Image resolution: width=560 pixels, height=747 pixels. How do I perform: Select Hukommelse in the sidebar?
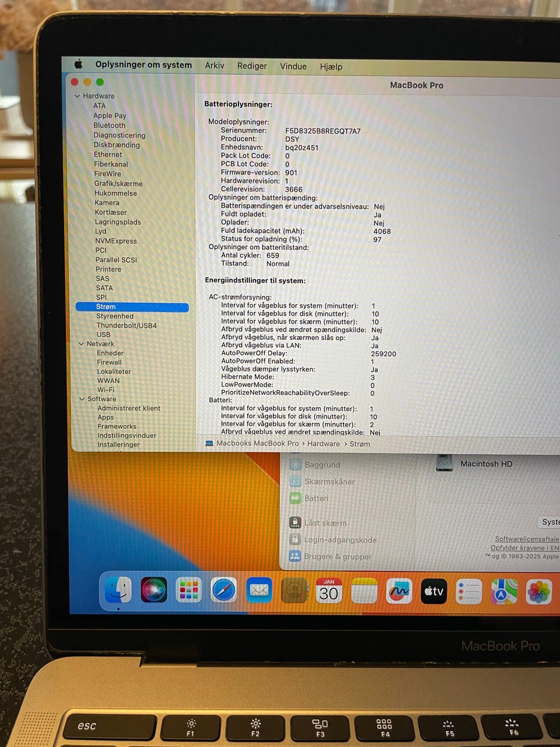[116, 193]
